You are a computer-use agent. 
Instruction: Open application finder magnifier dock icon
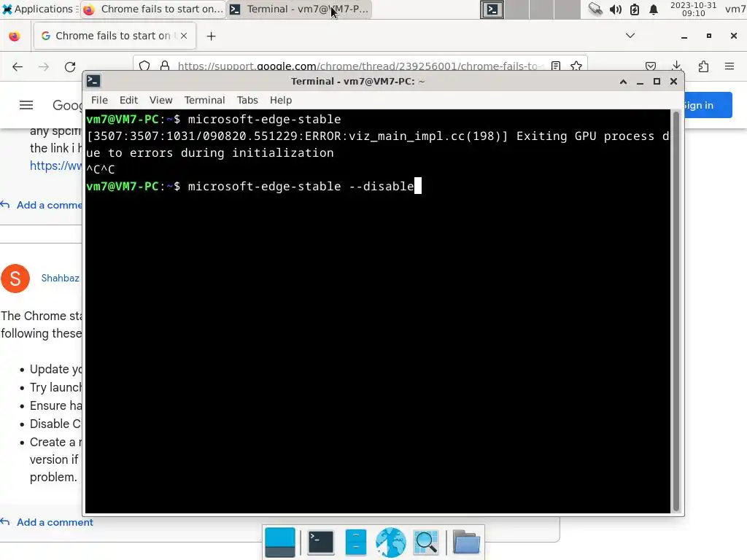tap(426, 542)
